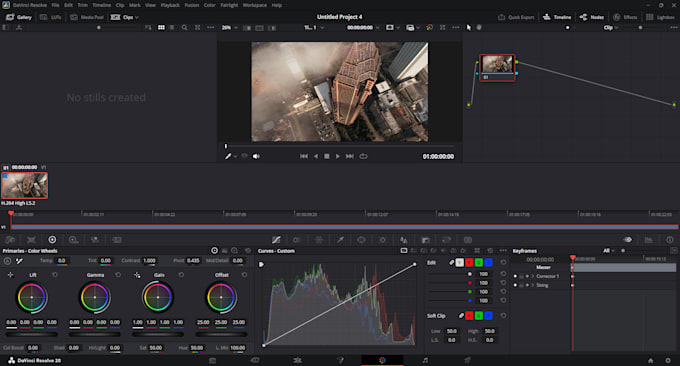680x366 pixels.
Task: Open the Power Window palette
Action: [361, 239]
